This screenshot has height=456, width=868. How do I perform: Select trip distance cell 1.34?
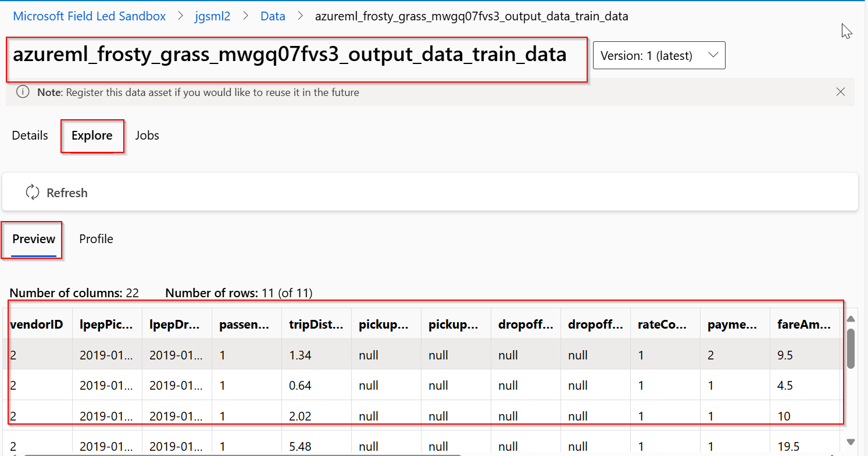tap(316, 354)
